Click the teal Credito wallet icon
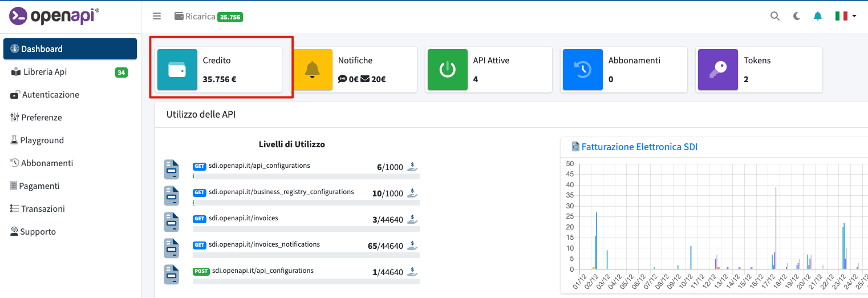The image size is (868, 298). (x=177, y=70)
